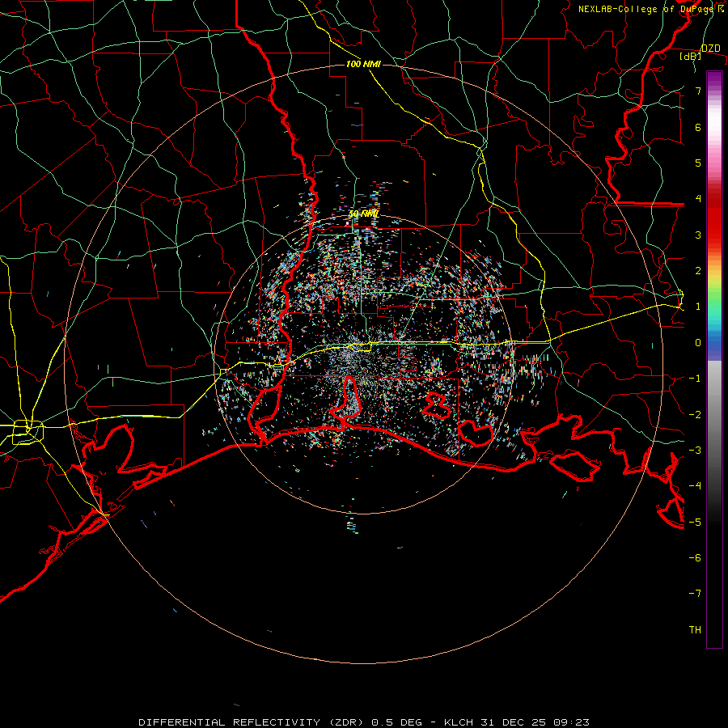Click the -2 dB scale value
Screen dimensions: 728x728
[x=695, y=415]
